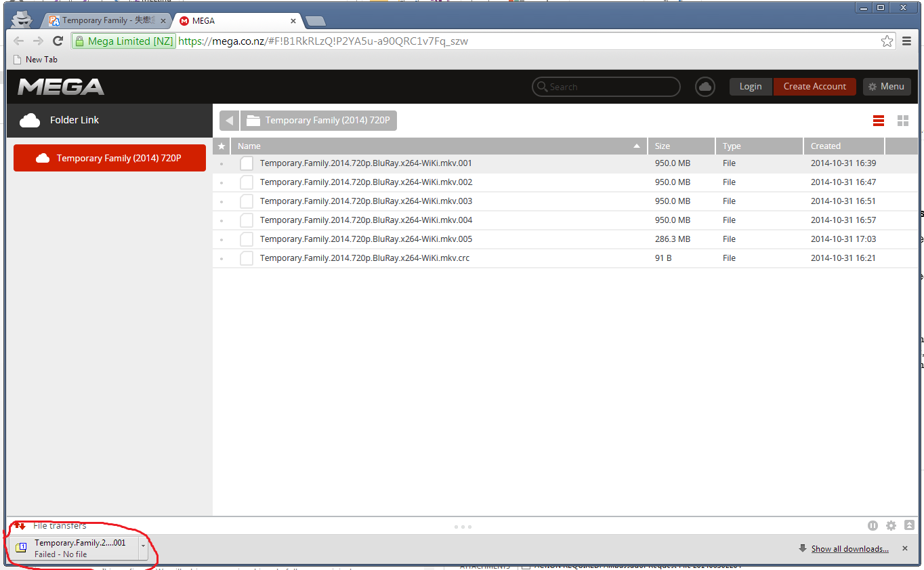Switch to list view
924x570 pixels.
pos(879,121)
